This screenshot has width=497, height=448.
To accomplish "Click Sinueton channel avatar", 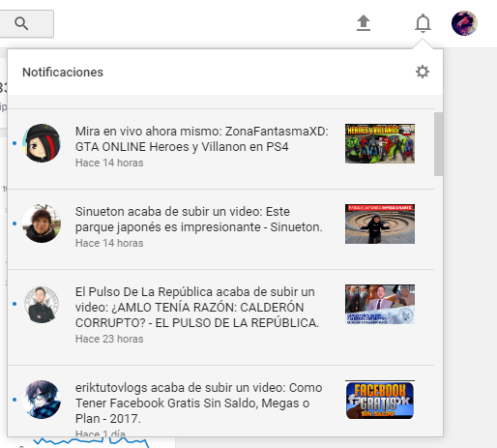I will point(42,224).
